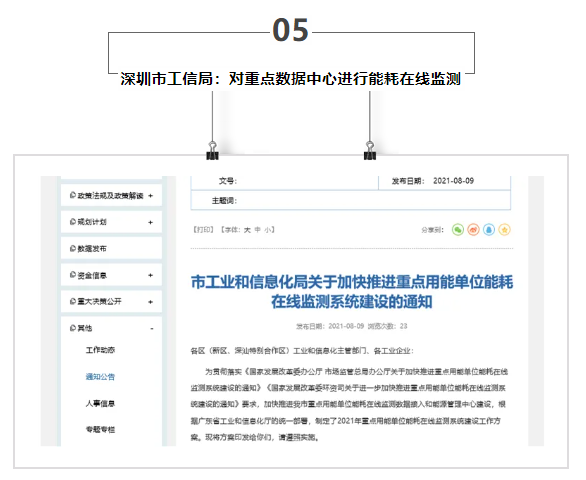
Task: Expand the 规划计划 section plus sign
Action: (x=151, y=222)
